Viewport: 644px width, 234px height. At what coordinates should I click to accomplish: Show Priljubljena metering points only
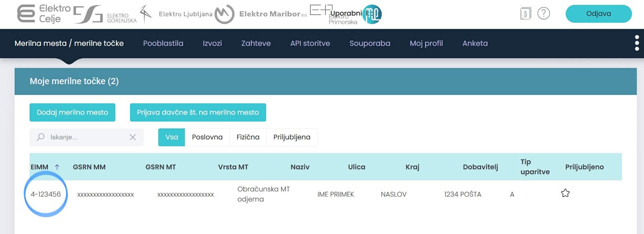pyautogui.click(x=292, y=137)
